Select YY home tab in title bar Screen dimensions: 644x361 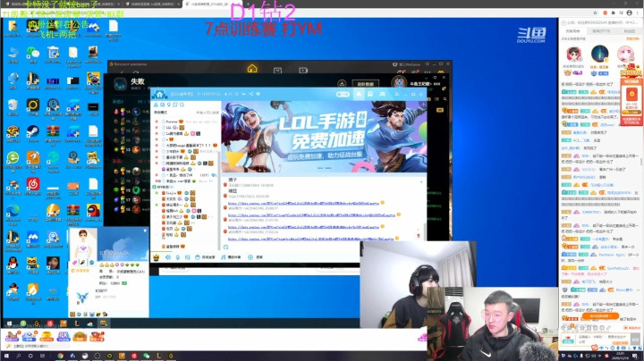359,95
